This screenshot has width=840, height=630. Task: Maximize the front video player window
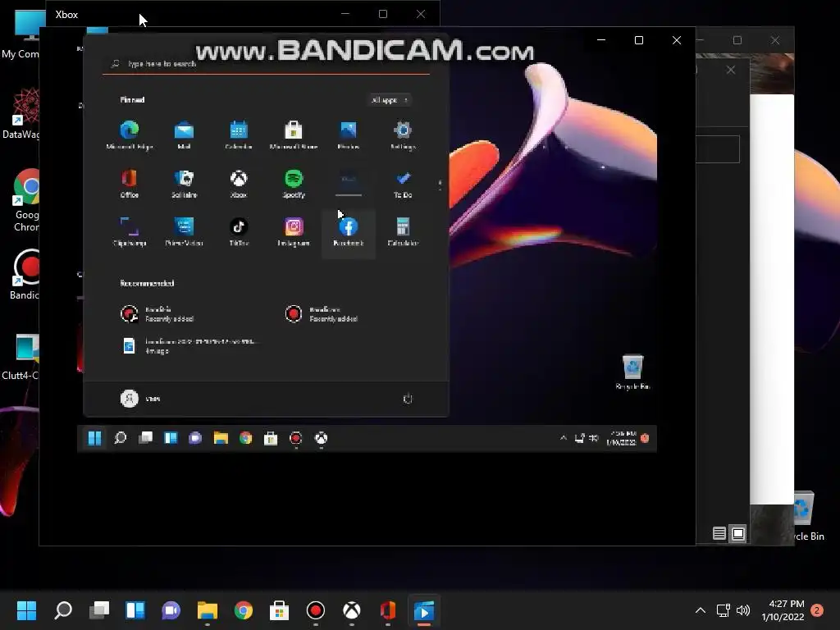coord(638,40)
